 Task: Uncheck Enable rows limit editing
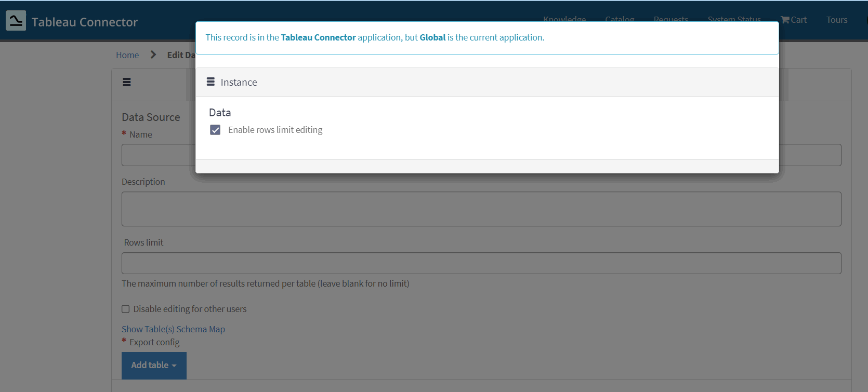pos(215,130)
